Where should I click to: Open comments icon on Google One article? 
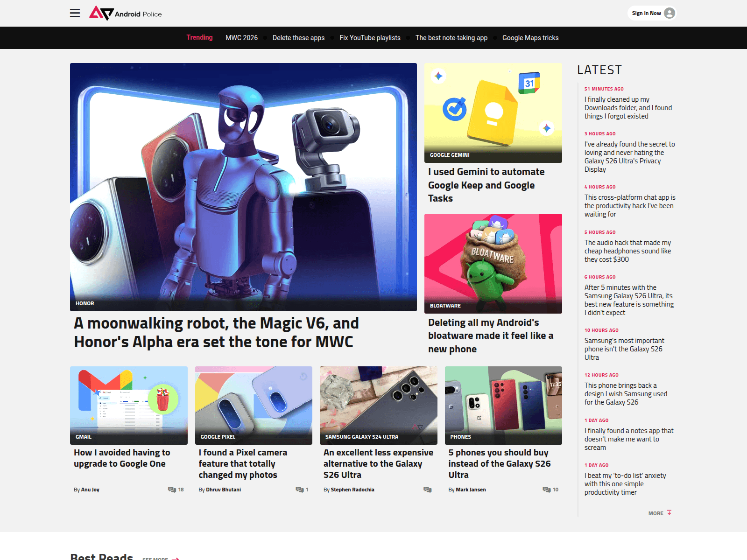(172, 490)
